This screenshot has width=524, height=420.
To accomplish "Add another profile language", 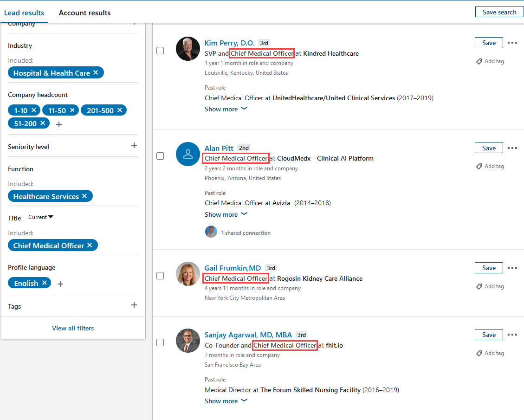I will click(60, 284).
